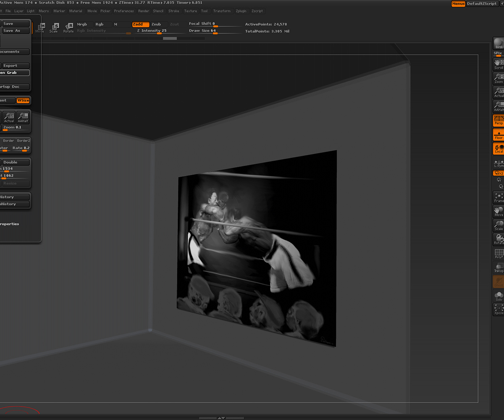Open the Marker menu
The image size is (504, 420).
point(59,11)
